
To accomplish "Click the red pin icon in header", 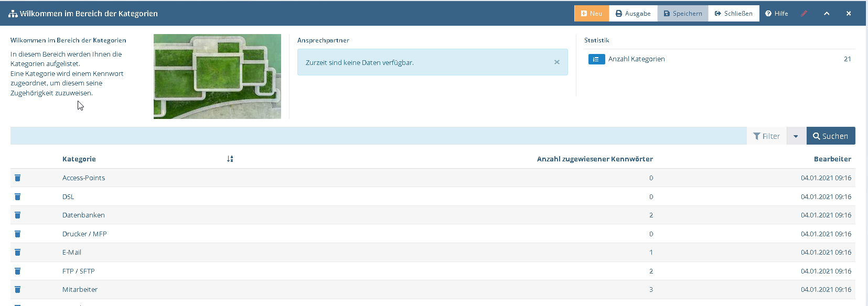I will click(x=804, y=14).
